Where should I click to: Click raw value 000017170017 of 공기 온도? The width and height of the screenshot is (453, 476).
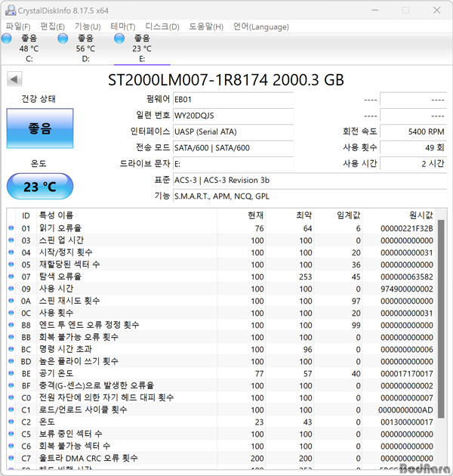[x=407, y=374]
